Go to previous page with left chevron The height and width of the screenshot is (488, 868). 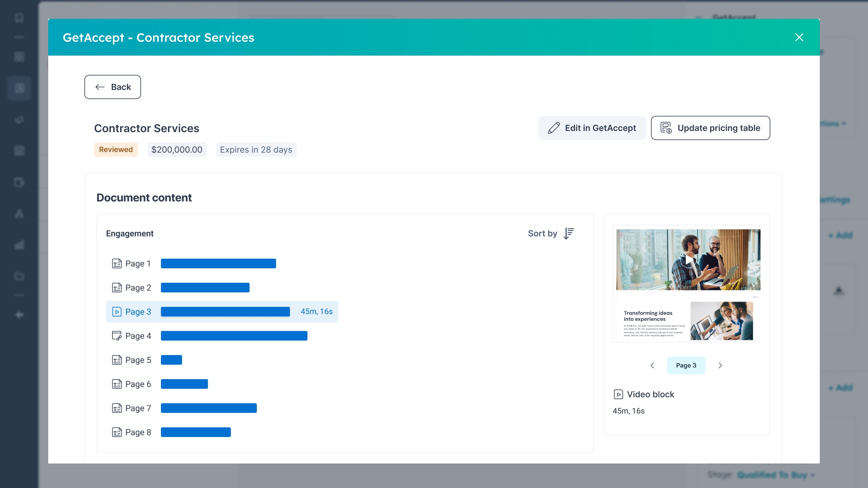652,365
